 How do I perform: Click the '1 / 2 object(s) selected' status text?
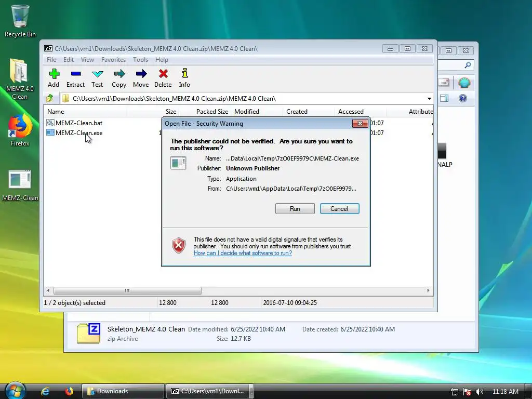pos(75,303)
